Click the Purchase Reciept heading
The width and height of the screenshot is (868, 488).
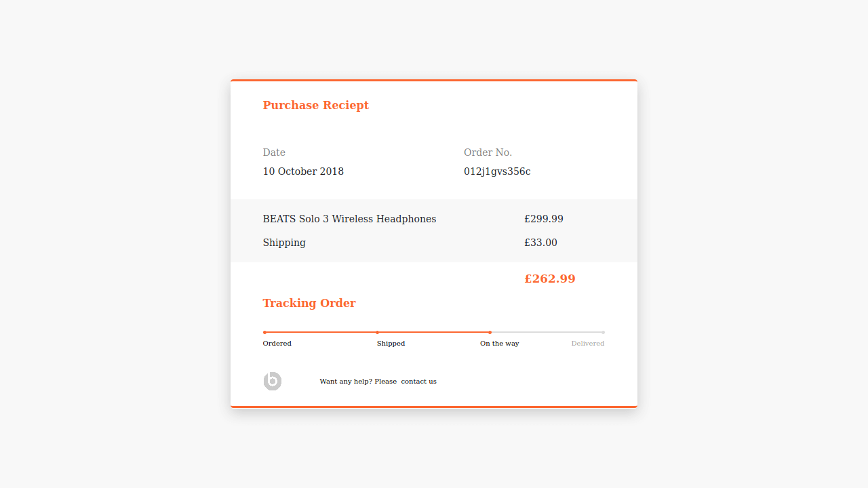pyautogui.click(x=315, y=105)
